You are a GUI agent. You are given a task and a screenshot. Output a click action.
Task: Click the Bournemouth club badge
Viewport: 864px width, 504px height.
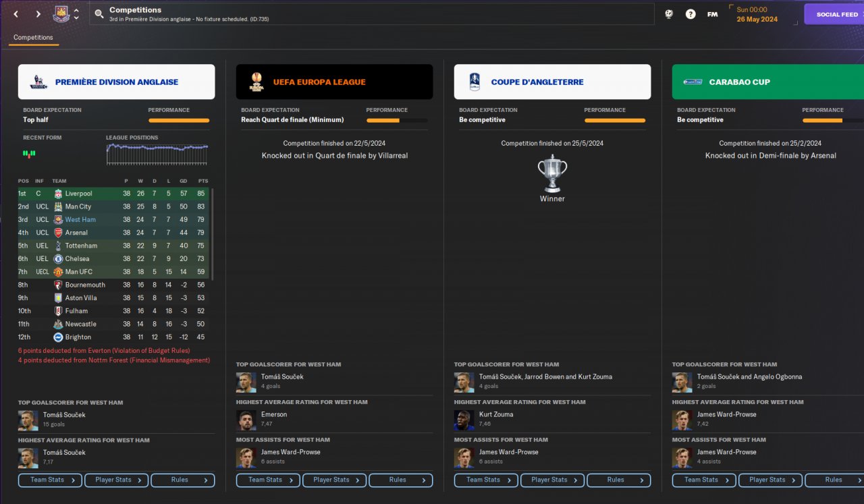coord(58,285)
